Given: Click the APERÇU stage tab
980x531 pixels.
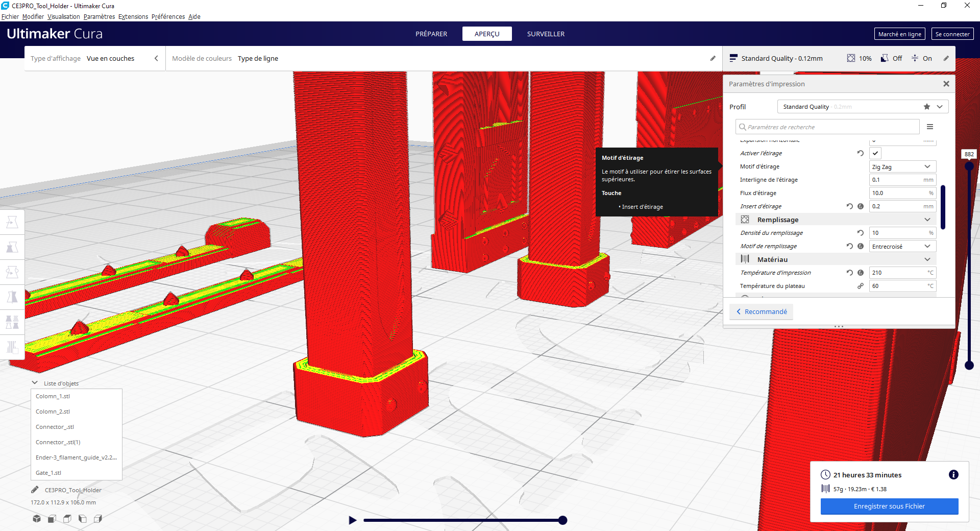Looking at the screenshot, I should (x=487, y=34).
